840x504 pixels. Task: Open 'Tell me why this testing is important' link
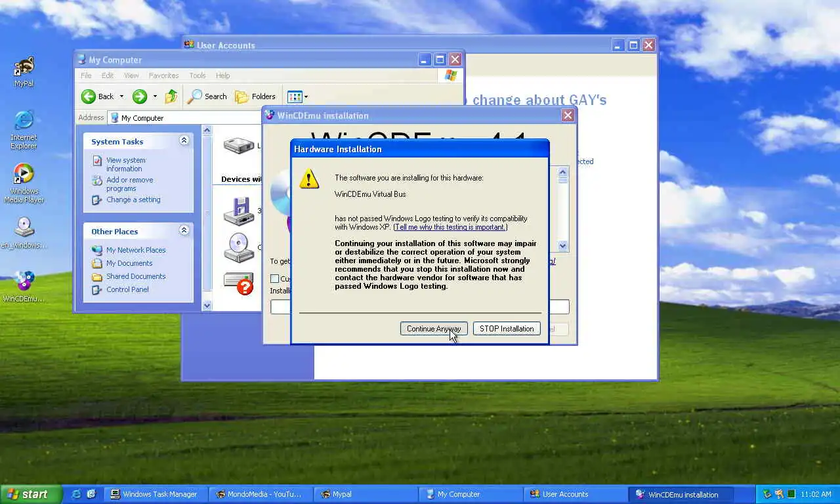(450, 227)
